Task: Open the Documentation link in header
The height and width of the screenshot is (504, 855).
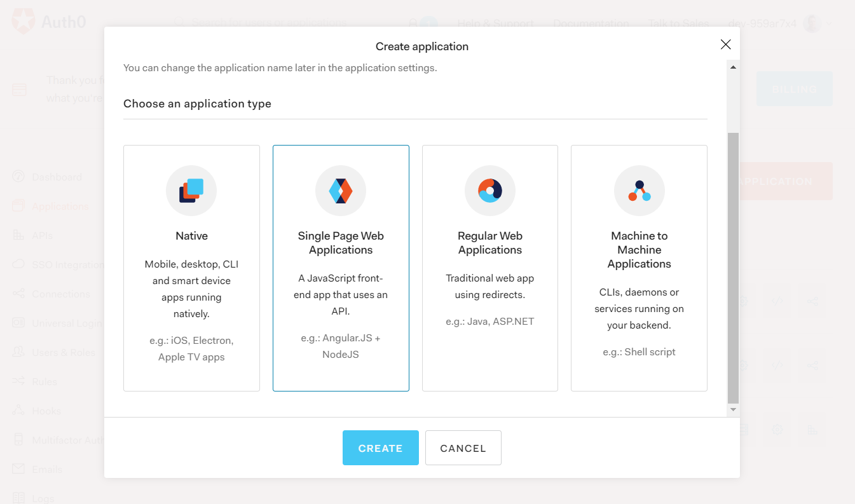Action: 591,24
